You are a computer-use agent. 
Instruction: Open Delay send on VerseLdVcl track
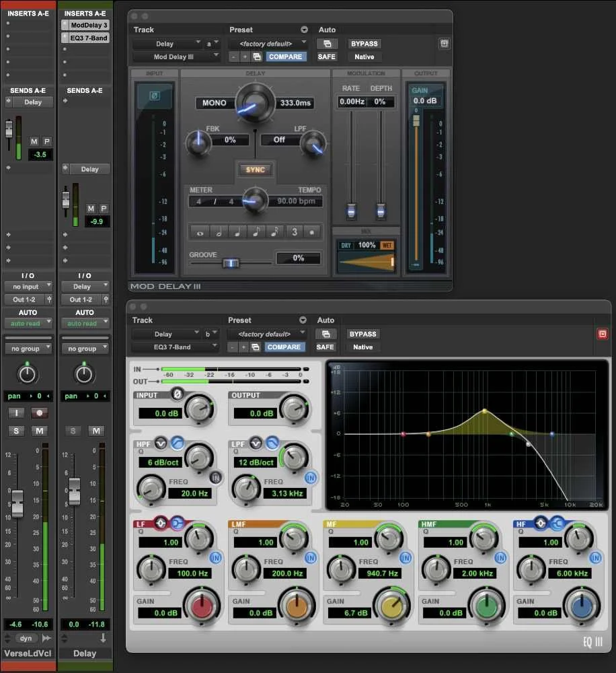(x=33, y=102)
